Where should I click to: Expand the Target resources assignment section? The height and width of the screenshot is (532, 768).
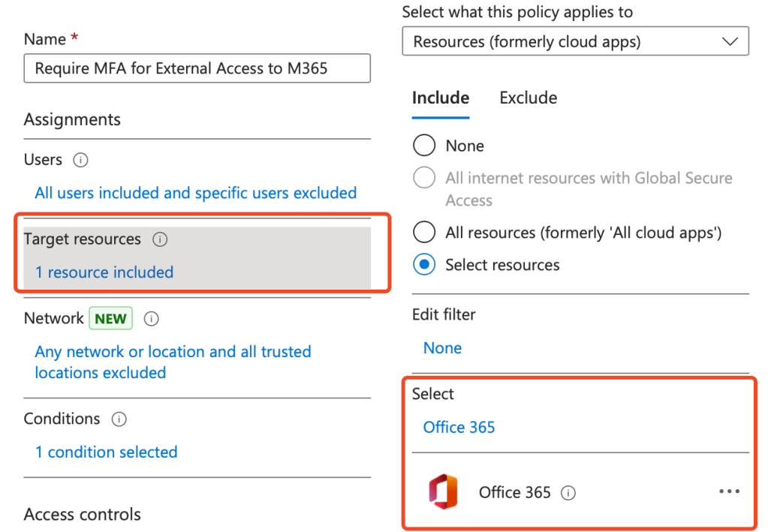pyautogui.click(x=83, y=239)
